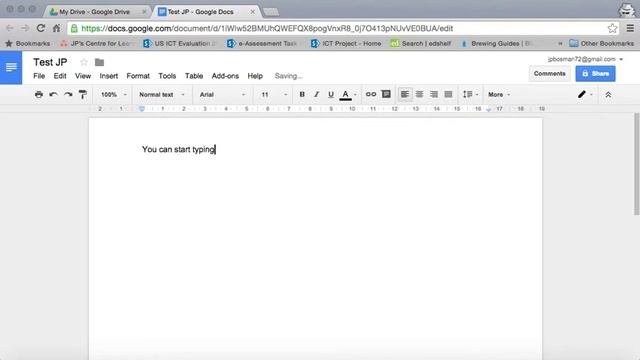This screenshot has height=360, width=640.
Task: Open the line spacing dropdown
Action: [x=470, y=94]
